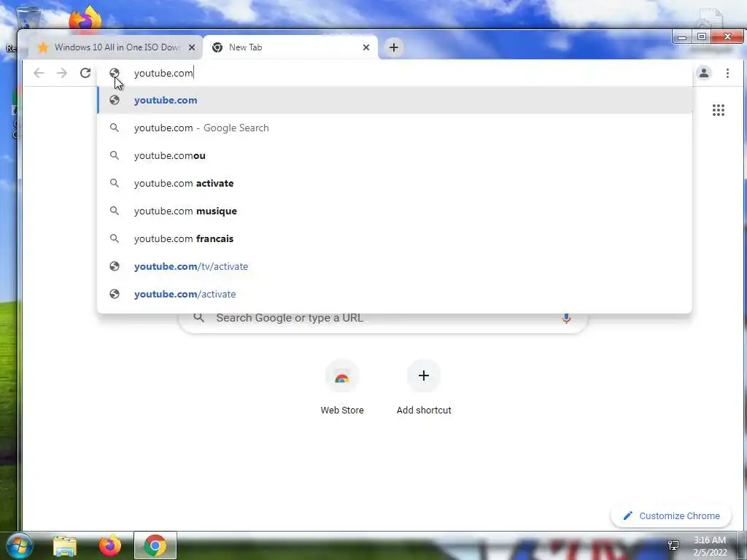Select youtube.com activate search suggestion

(395, 183)
